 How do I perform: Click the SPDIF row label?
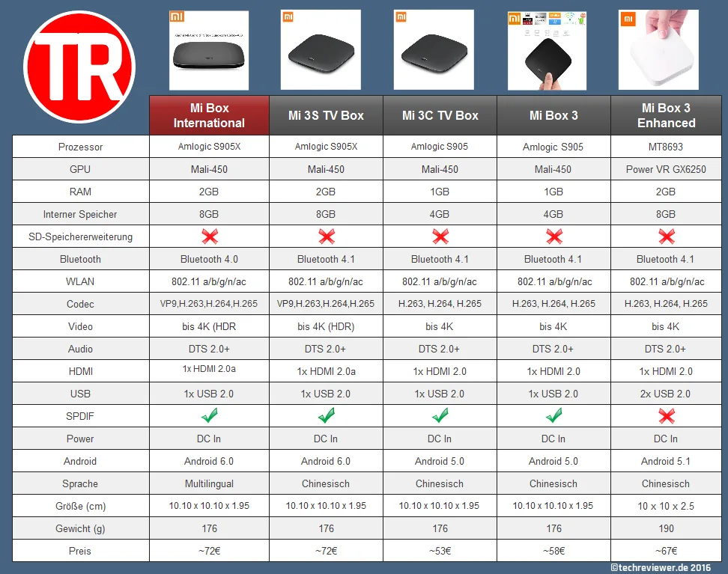[80, 416]
